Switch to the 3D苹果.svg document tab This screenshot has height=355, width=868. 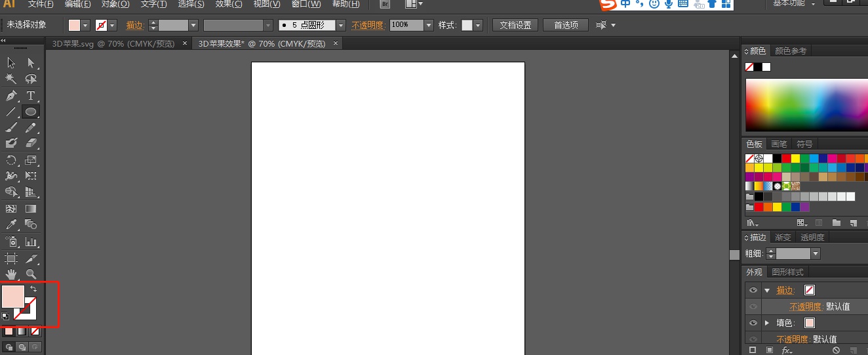[x=113, y=44]
